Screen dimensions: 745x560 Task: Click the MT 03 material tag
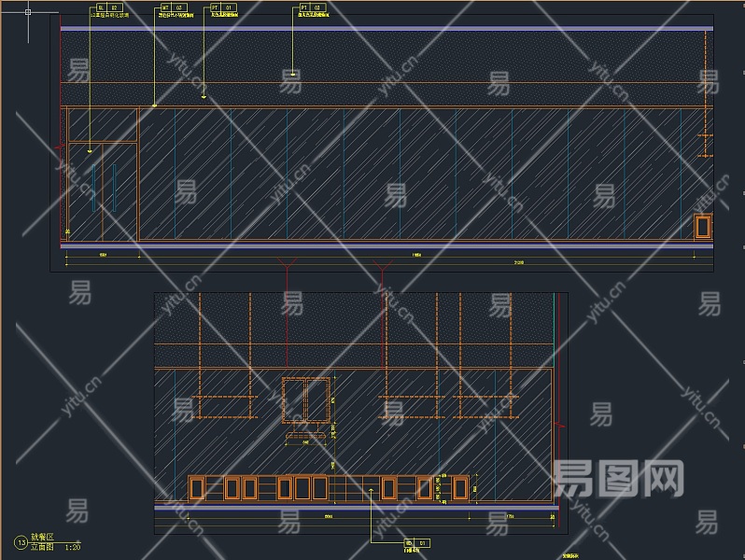point(174,7)
